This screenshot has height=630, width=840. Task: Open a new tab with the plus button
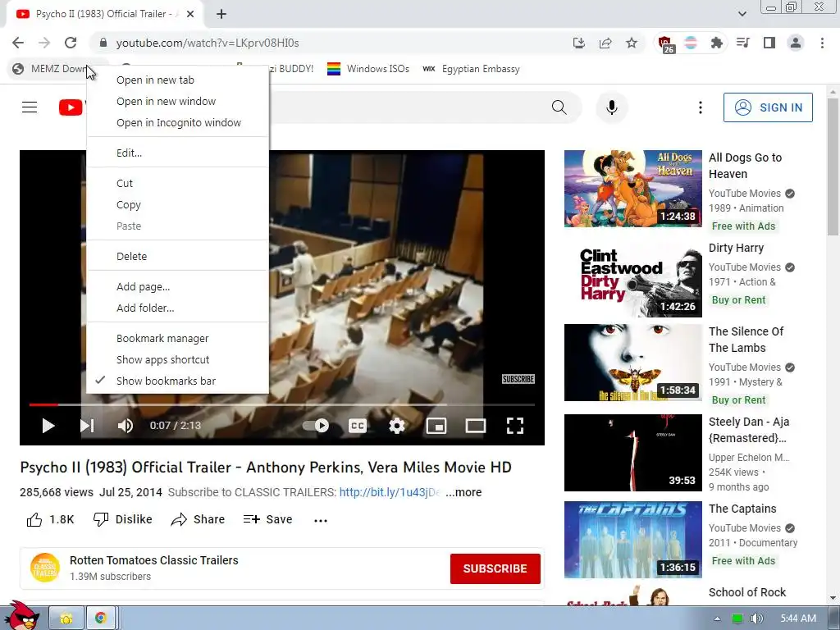coord(221,14)
